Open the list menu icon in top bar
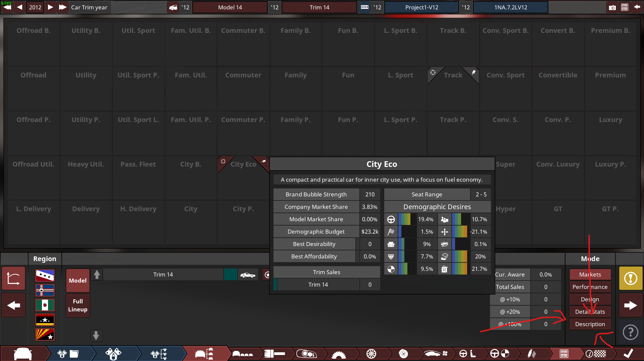The height and width of the screenshot is (361, 644). pyautogui.click(x=625, y=7)
